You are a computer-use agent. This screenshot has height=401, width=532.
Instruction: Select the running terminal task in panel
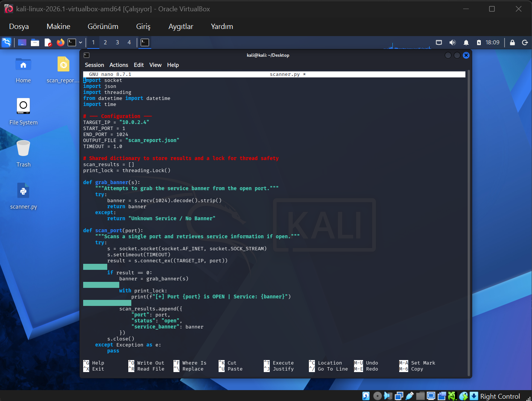click(x=145, y=42)
